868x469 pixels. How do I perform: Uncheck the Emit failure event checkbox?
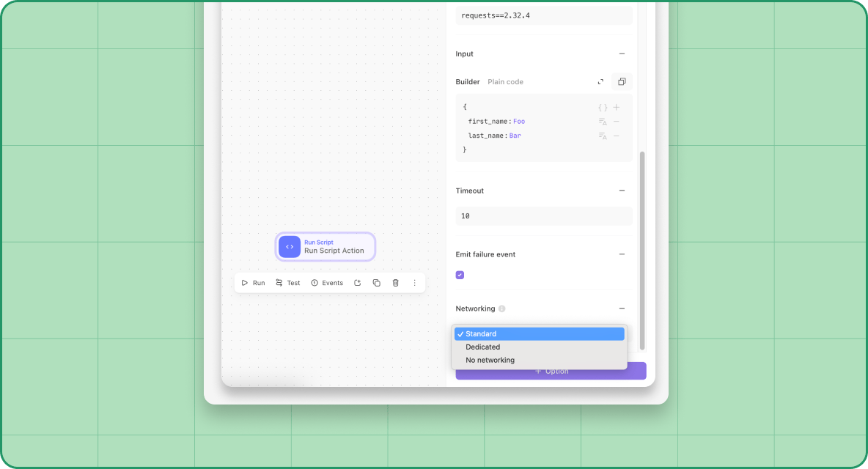coord(460,275)
